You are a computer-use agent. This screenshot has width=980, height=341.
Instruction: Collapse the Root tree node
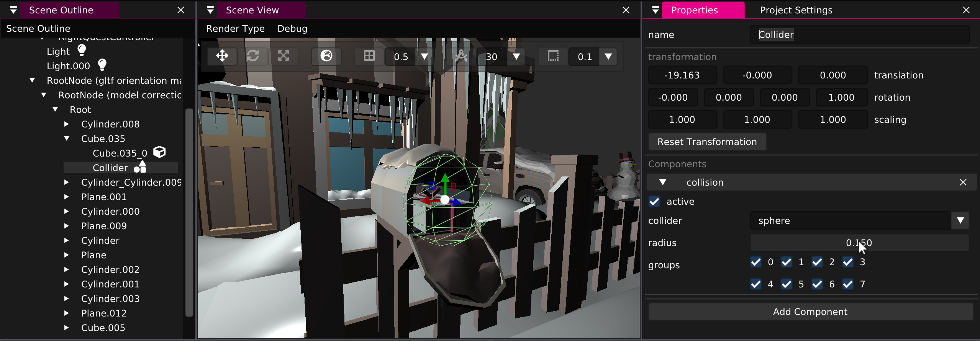(x=55, y=109)
